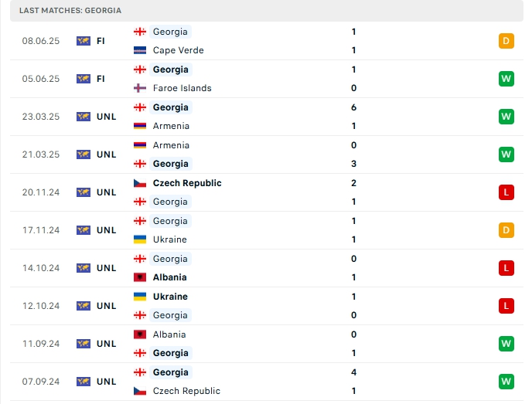Open the Albania link in 14.10.24 match
The width and height of the screenshot is (532, 404).
click(169, 277)
